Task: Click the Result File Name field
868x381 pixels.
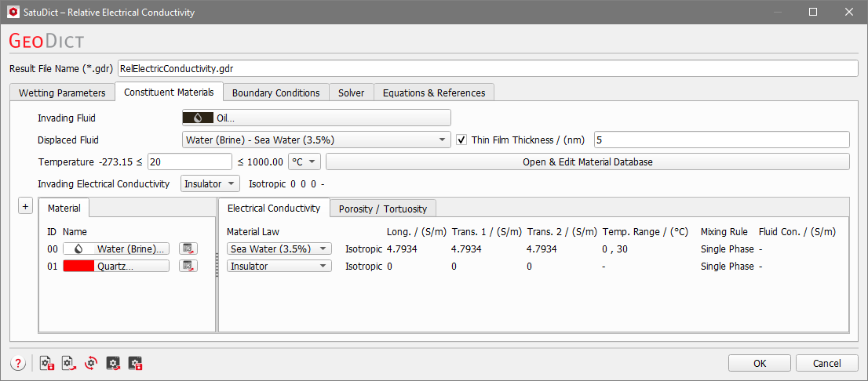Action: point(487,68)
